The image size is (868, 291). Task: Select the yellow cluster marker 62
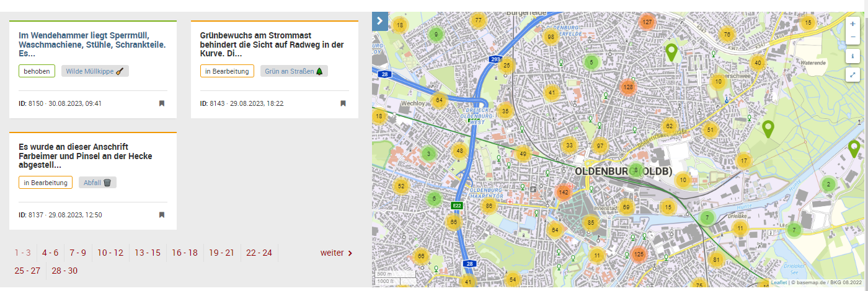[669, 126]
